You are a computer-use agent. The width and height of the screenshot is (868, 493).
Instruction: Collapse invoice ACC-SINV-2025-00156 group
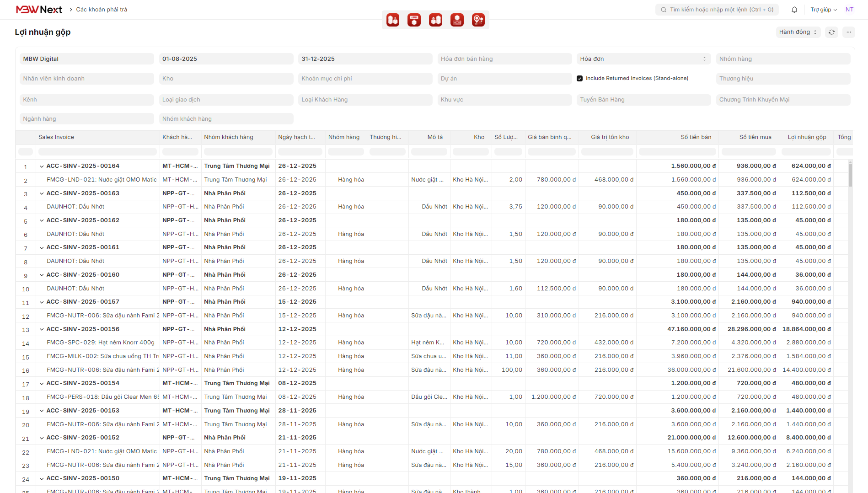coord(42,329)
